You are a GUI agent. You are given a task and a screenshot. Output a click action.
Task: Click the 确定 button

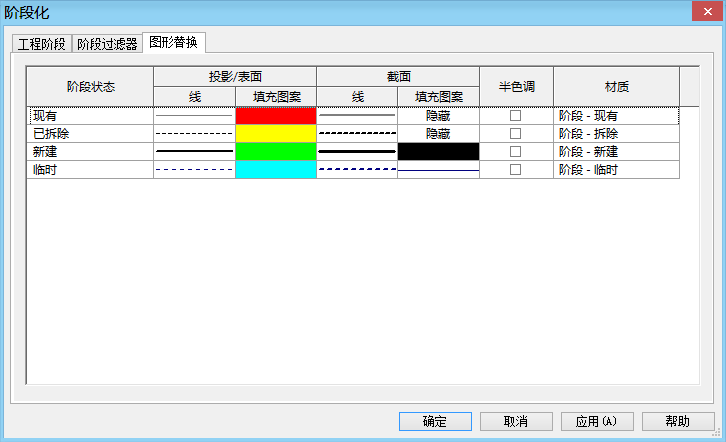[435, 421]
